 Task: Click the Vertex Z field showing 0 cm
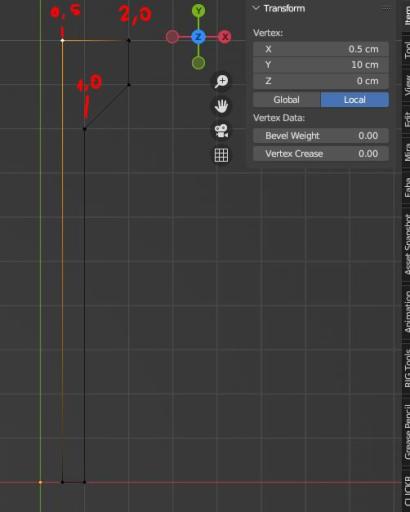[321, 81]
